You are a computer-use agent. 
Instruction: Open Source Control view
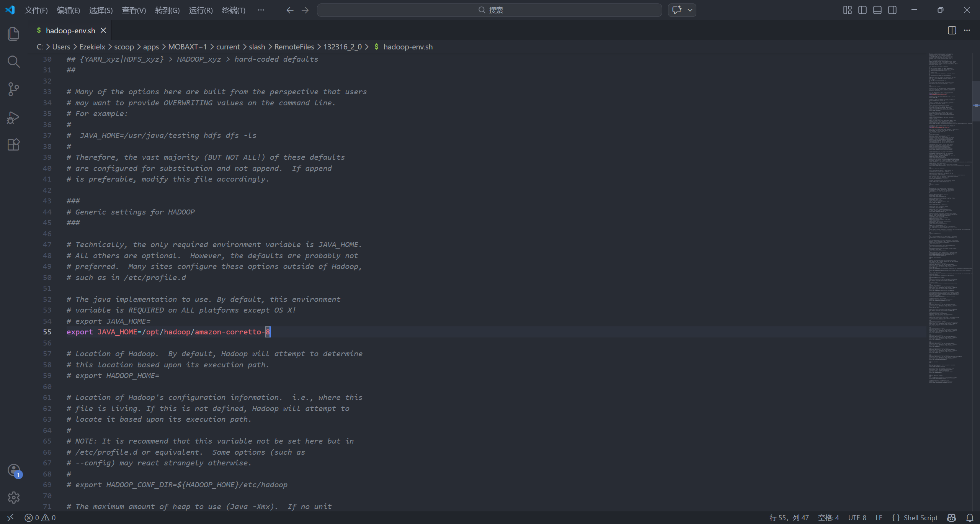13,89
